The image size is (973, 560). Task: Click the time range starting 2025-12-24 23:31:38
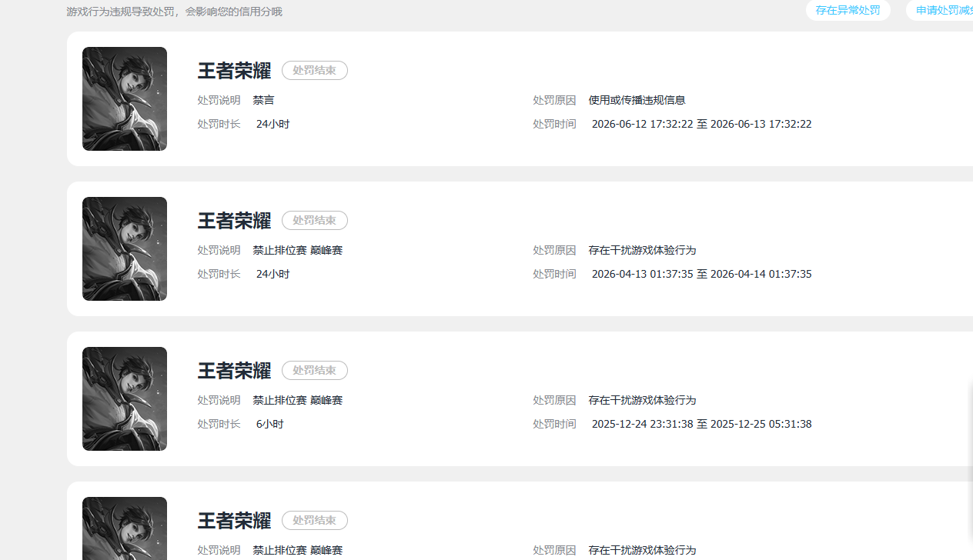[701, 424]
